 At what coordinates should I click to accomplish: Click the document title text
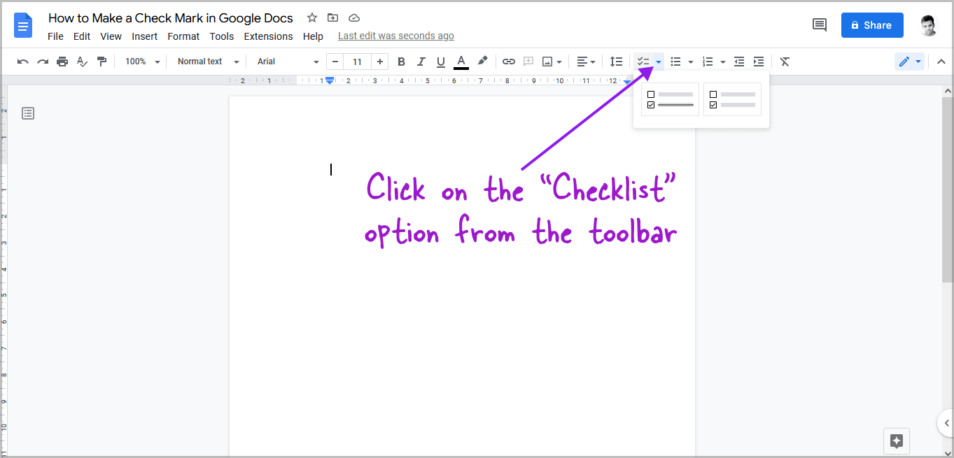click(170, 18)
